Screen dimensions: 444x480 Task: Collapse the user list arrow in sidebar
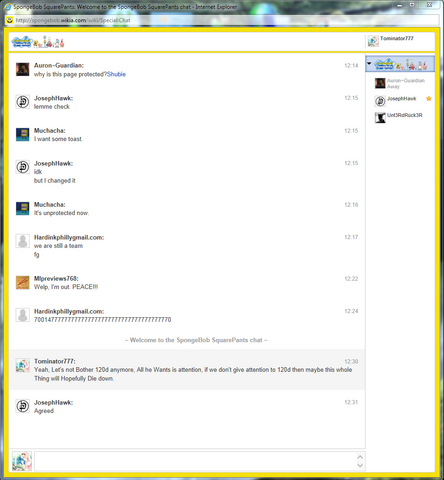369,63
